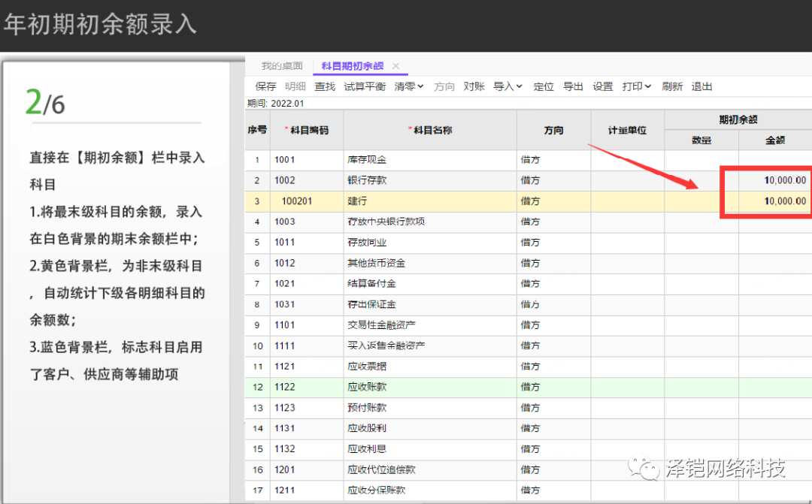
Task: Select the 应收账款 row name
Action: point(367,388)
